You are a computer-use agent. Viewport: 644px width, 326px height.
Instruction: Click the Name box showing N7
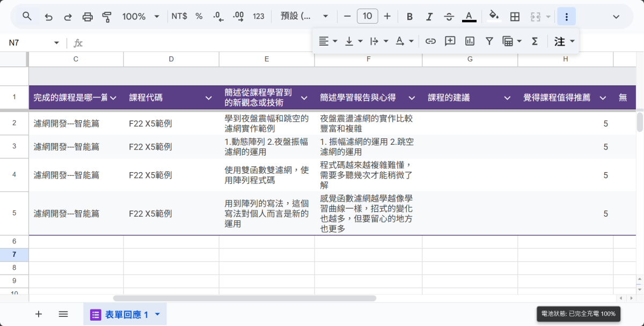pyautogui.click(x=33, y=43)
